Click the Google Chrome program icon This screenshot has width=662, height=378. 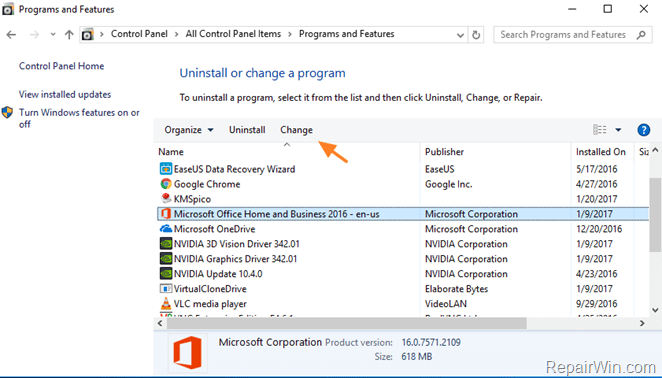[x=166, y=184]
